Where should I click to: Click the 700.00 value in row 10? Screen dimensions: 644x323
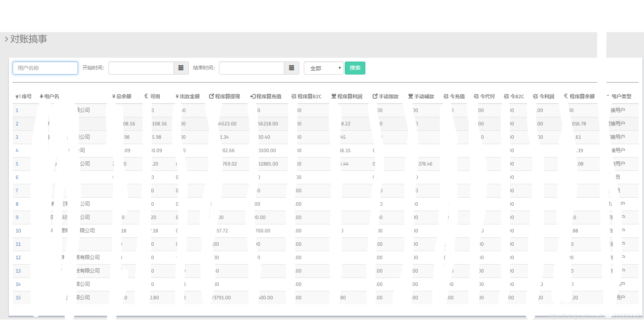263,231
